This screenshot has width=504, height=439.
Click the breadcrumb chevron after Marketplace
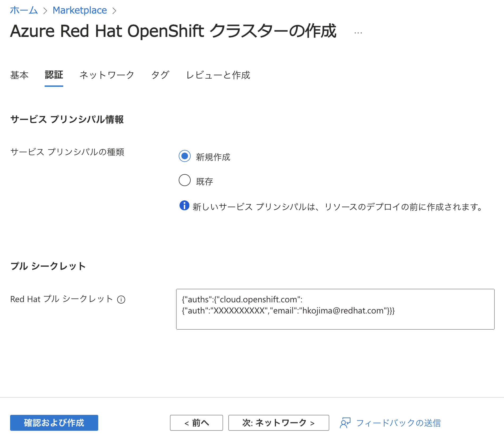pyautogui.click(x=114, y=11)
